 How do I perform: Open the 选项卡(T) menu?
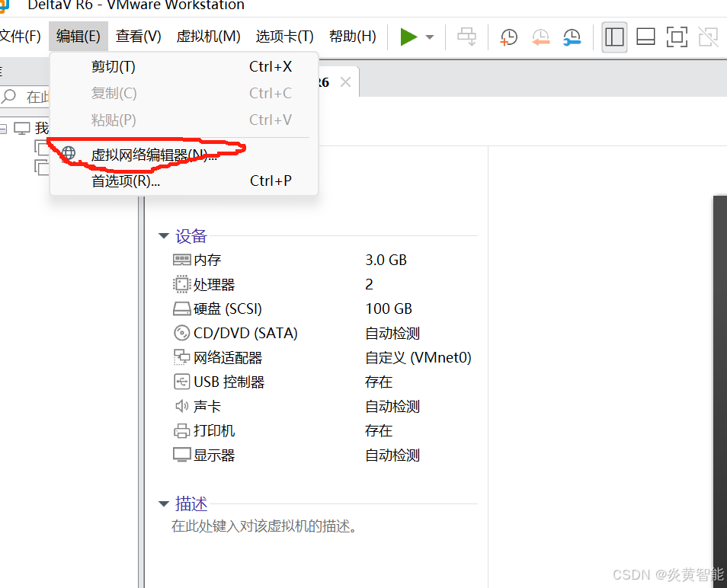coord(284,36)
